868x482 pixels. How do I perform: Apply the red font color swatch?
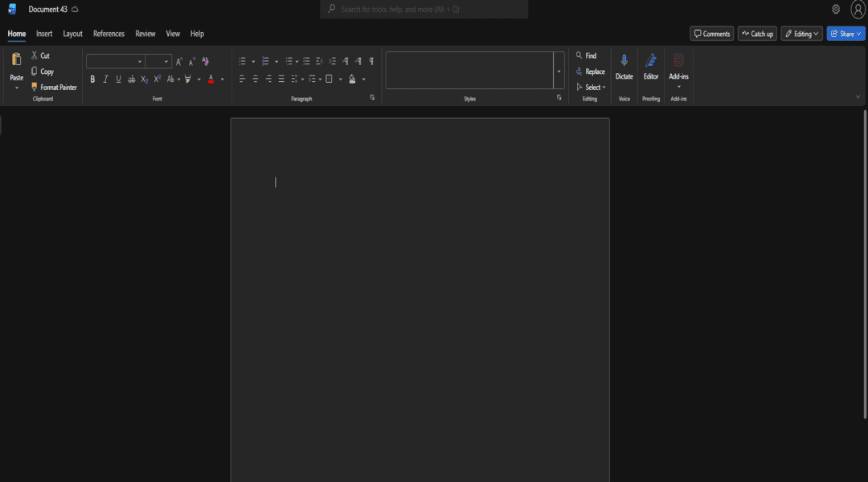(211, 79)
